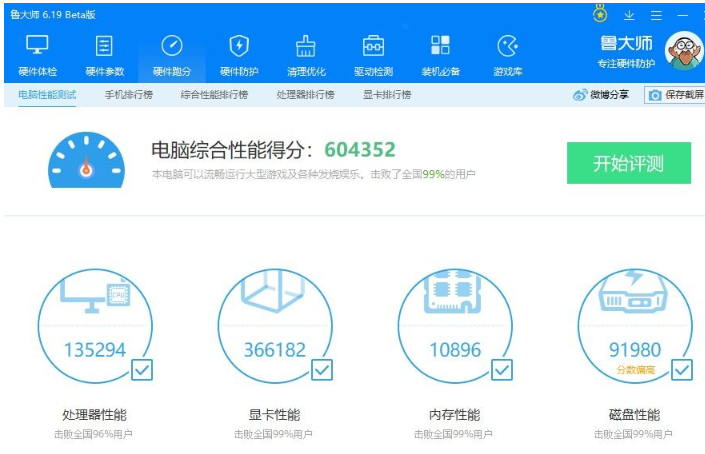Screen dimensions: 705x454
Task: Toggle the 显卡性能 test checkbox
Action: coord(322,370)
